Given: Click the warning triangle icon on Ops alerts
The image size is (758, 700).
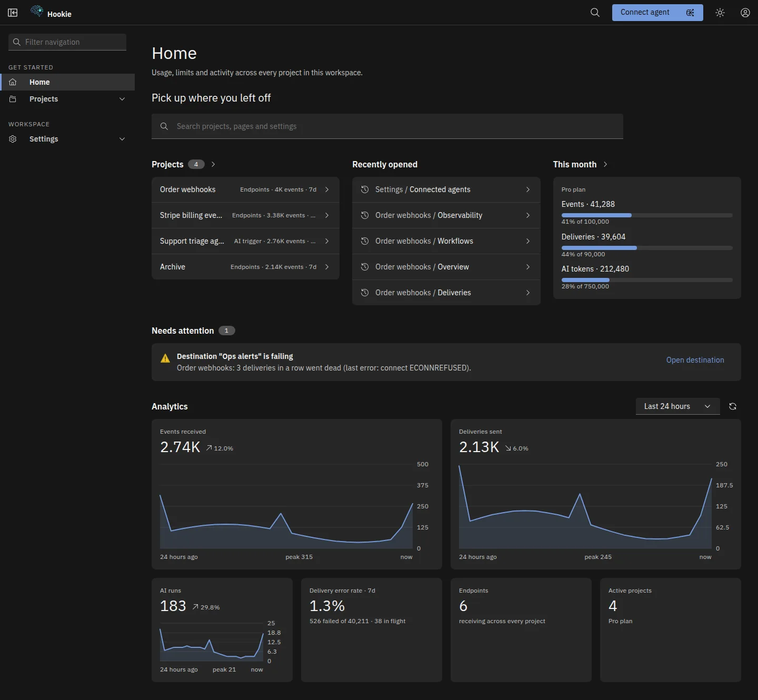Looking at the screenshot, I should point(165,358).
